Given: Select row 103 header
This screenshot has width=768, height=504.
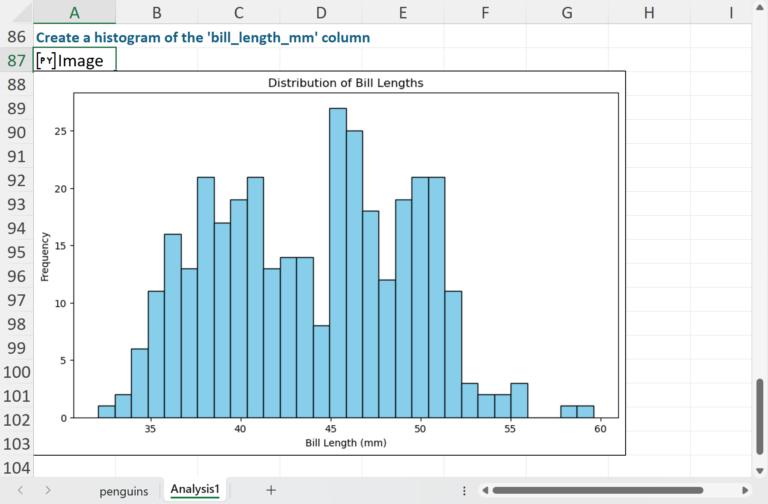Looking at the screenshot, I should [16, 443].
